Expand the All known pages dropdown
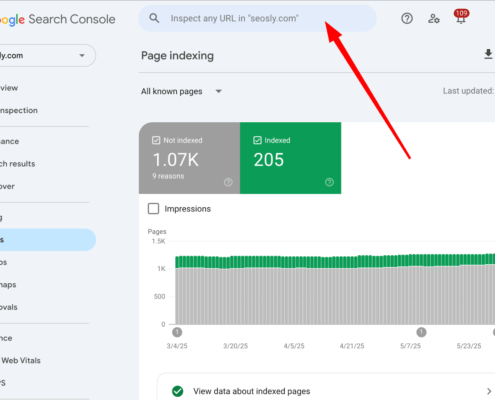Viewport: 495px width, 400px height. (181, 91)
